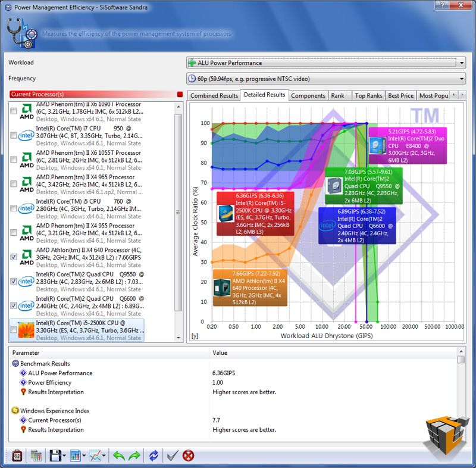
Task: Click the Benchmark Results globe icon
Action: [15, 363]
